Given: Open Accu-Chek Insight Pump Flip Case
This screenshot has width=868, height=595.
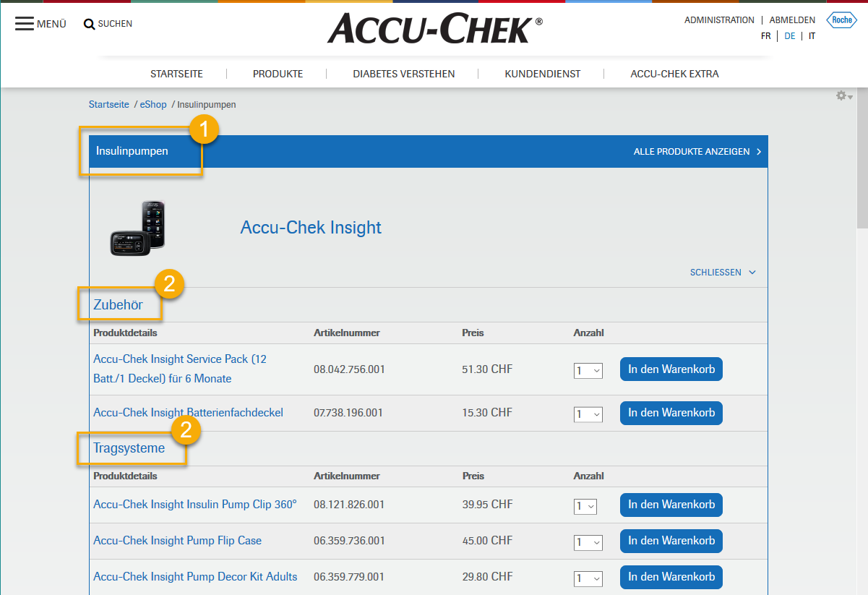Looking at the screenshot, I should point(177,541).
